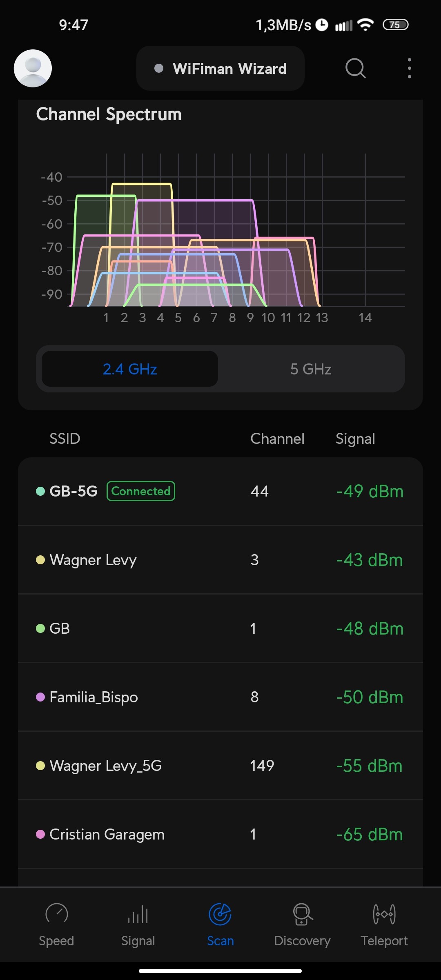The image size is (441, 980).
Task: Go to Signal bars icon
Action: coord(138,915)
